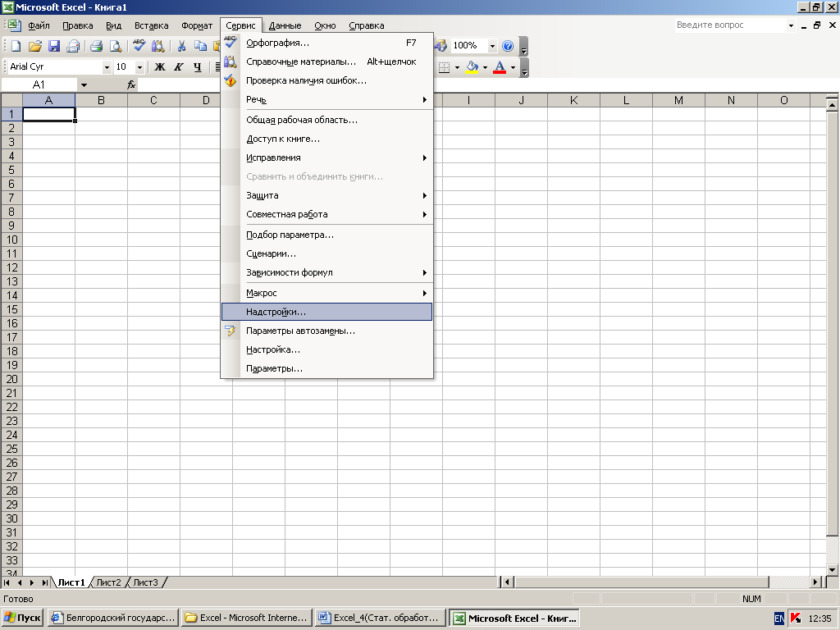
Task: Open Research toolbar icon
Action: (x=157, y=46)
